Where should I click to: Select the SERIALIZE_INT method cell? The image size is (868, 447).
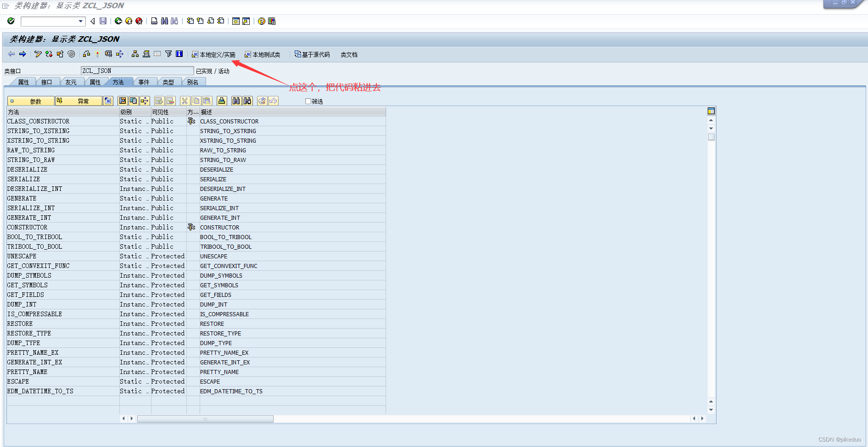coord(63,208)
